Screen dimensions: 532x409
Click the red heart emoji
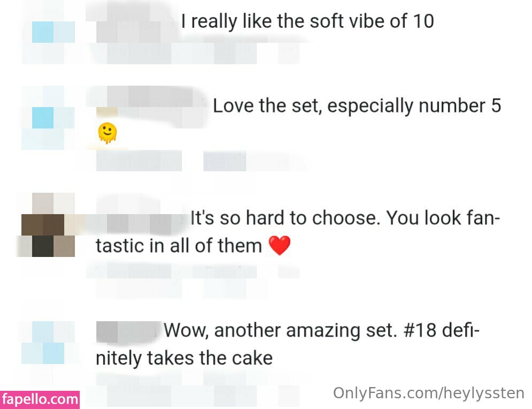coord(278,246)
